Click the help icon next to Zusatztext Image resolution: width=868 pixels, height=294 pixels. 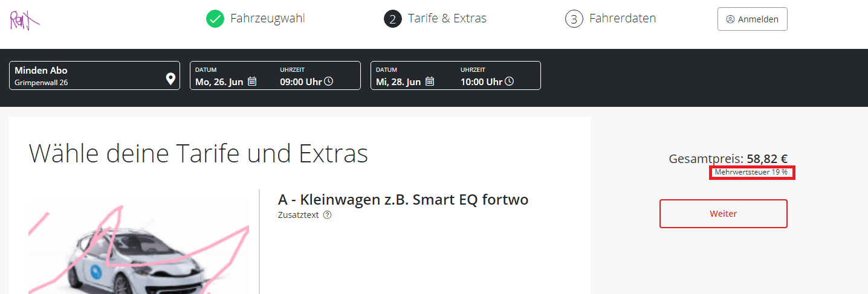click(x=327, y=215)
